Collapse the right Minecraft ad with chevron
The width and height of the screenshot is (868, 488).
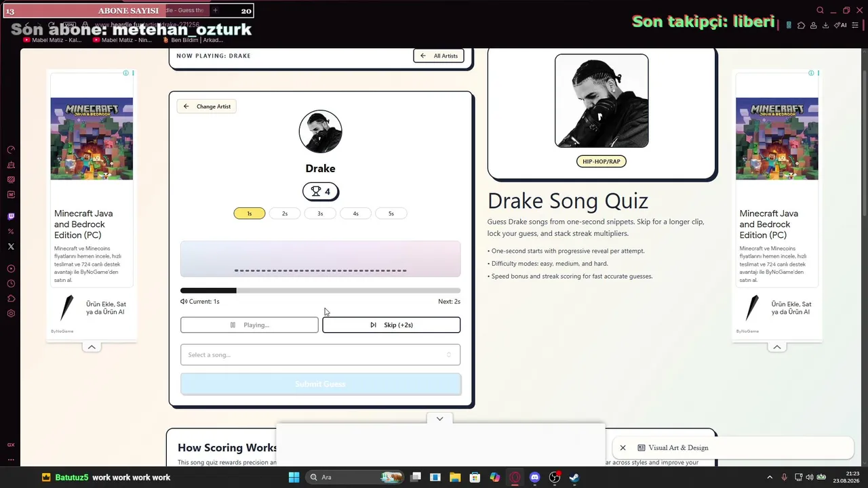[777, 347]
